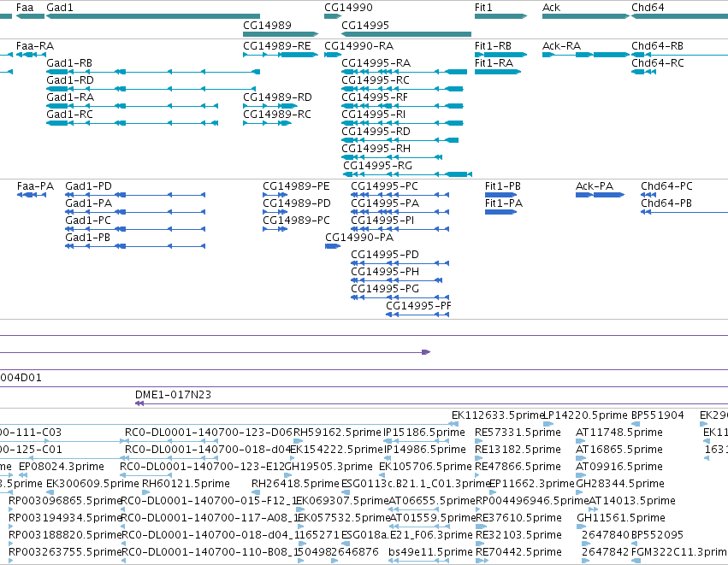This screenshot has width=728, height=565.
Task: Select transcript CG14995-RH
Action: (392, 158)
